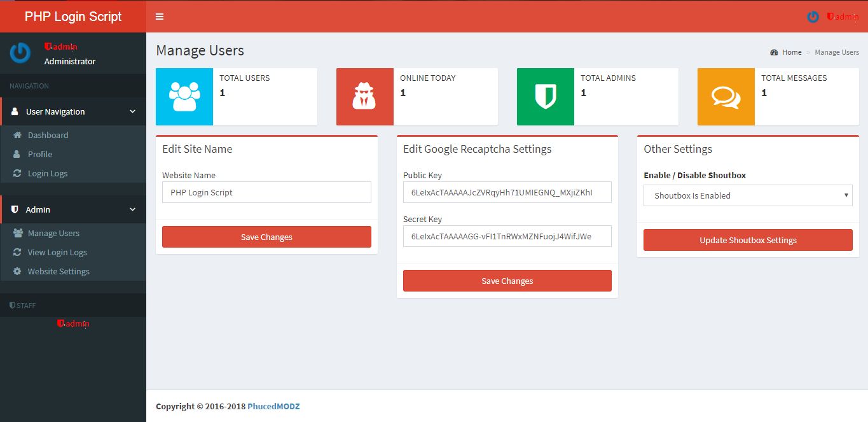
Task: Click the Total Messages chat bubbles icon
Action: (726, 97)
